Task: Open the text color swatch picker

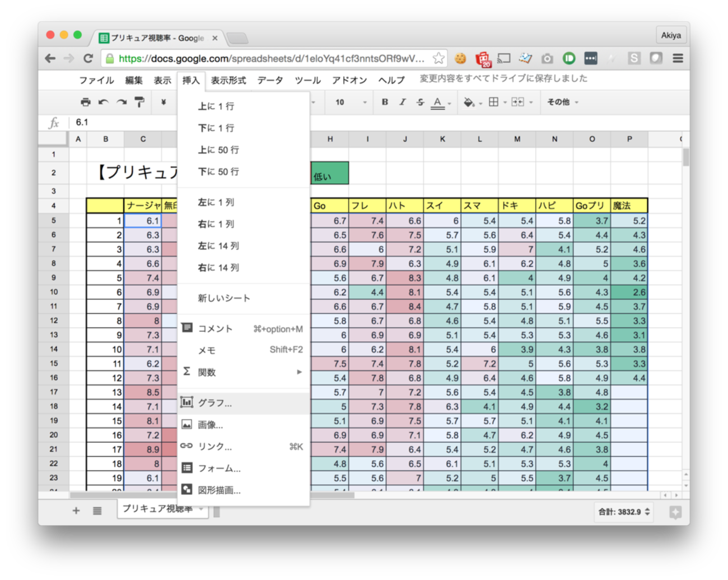Action: [x=437, y=102]
